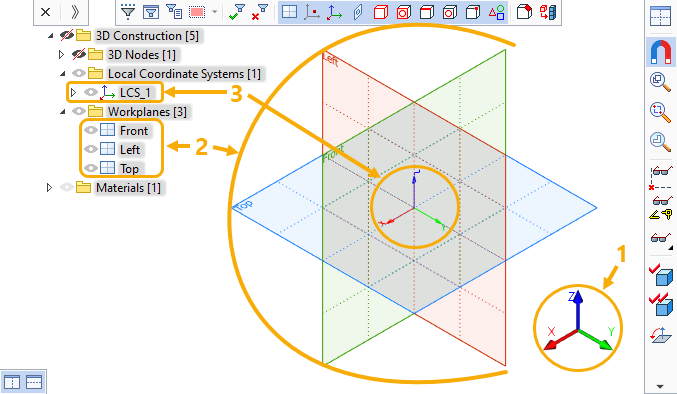The image size is (677, 394).
Task: Toggle the workplane selection filter icon
Action: point(289,12)
